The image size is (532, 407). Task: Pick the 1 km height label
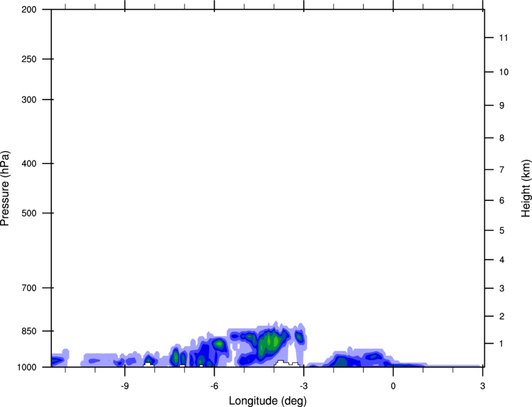[x=501, y=344]
